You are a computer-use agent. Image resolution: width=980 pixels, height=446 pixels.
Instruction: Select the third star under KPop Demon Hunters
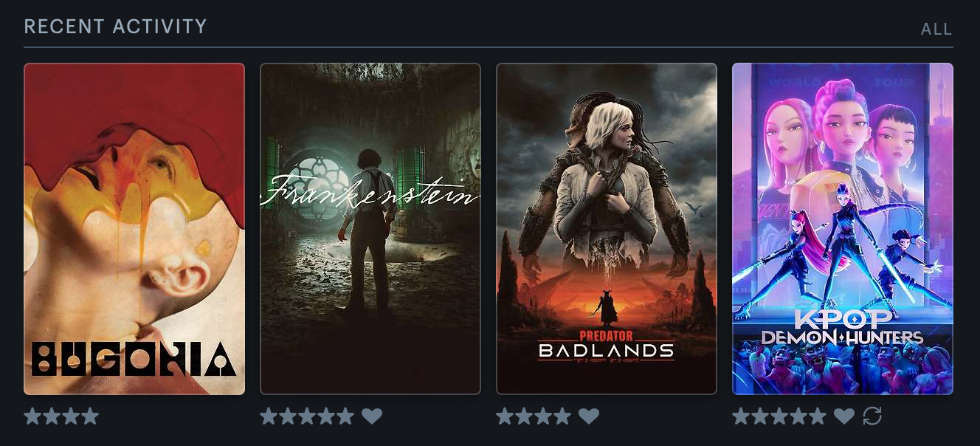tap(779, 416)
